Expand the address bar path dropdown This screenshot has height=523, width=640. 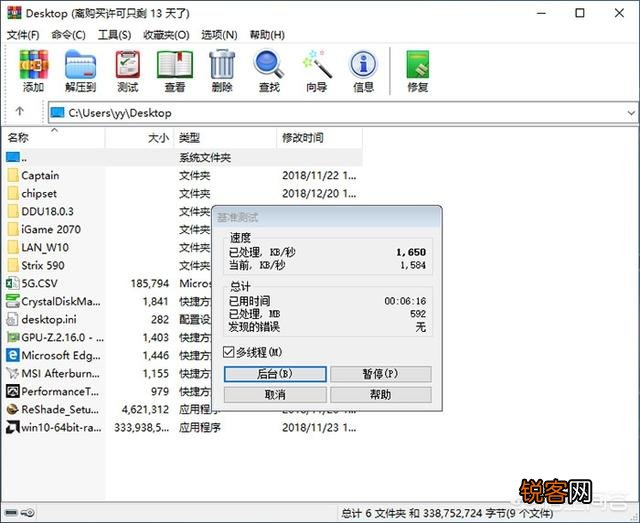631,113
